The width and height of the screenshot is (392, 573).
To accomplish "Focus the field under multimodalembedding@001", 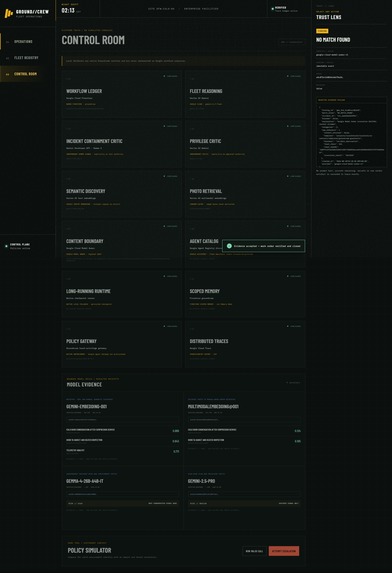I will [x=244, y=420].
